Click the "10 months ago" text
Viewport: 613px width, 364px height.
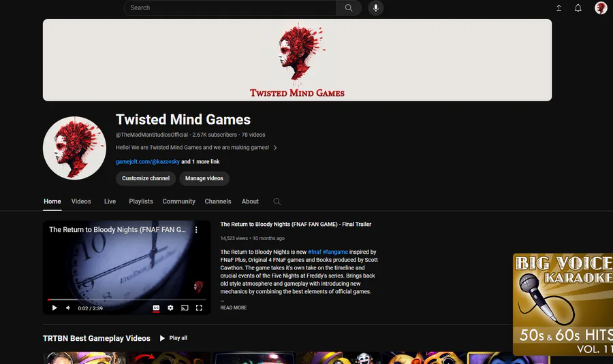(x=268, y=238)
